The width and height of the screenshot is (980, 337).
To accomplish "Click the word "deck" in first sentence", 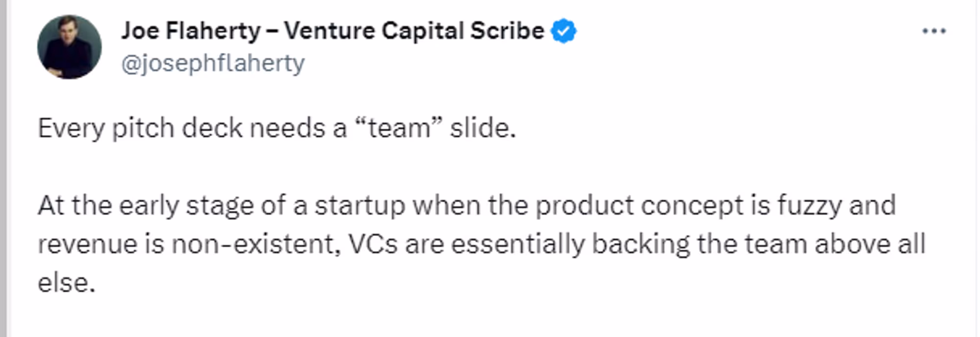I will click(212, 128).
